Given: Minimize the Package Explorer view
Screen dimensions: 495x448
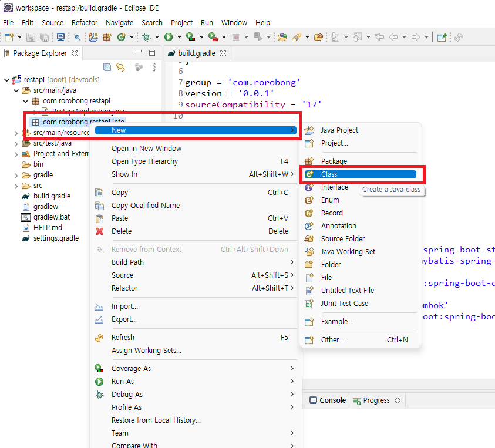Looking at the screenshot, I should click(x=138, y=52).
